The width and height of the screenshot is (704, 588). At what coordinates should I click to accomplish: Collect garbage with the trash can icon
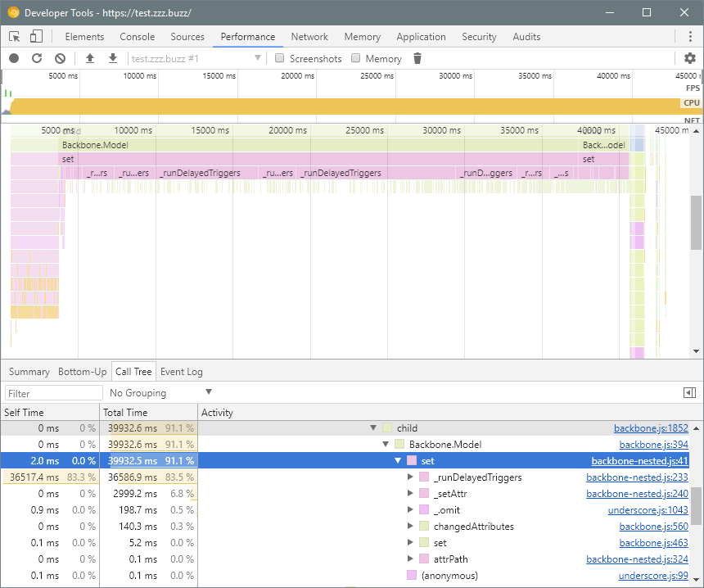[417, 58]
